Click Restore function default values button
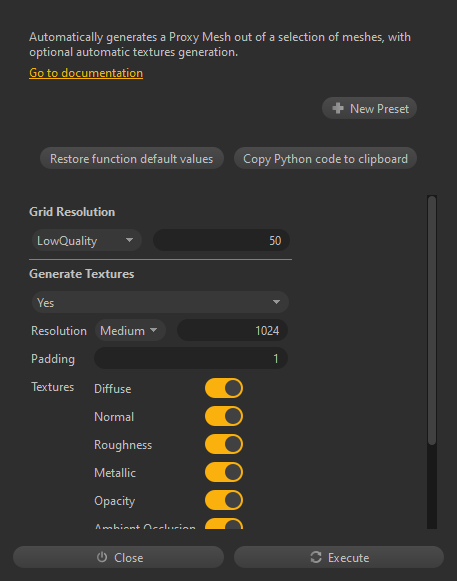 pyautogui.click(x=132, y=159)
